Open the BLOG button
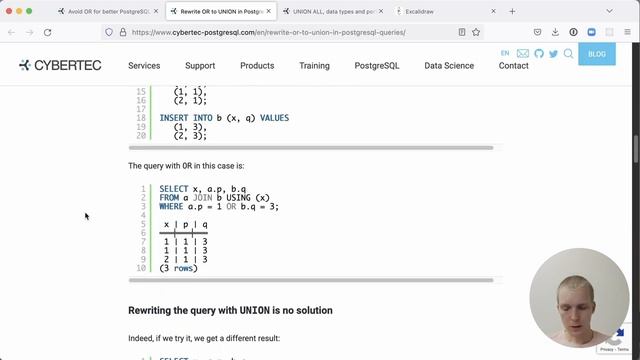The height and width of the screenshot is (360, 640). [x=597, y=54]
